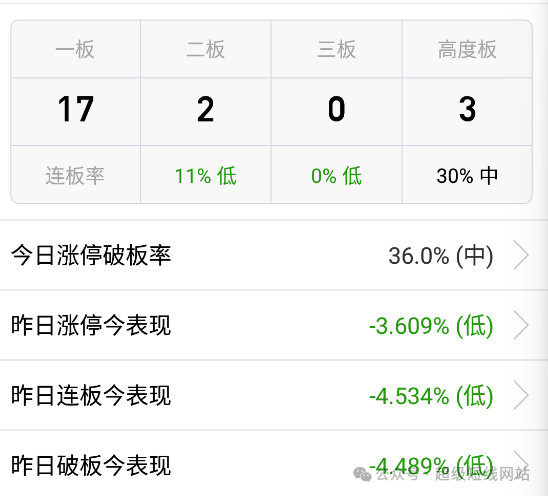Click the 二板 count of 2
This screenshot has height=496, width=548.
tap(206, 109)
